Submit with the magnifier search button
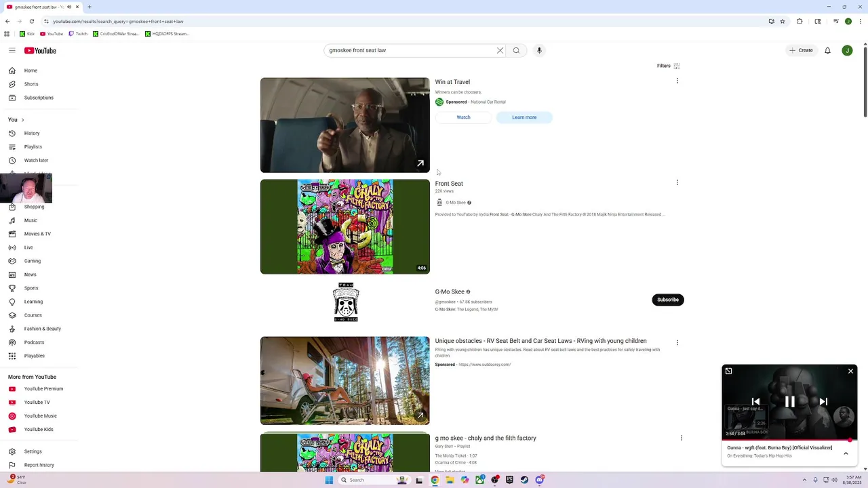The image size is (868, 488). click(x=516, y=50)
